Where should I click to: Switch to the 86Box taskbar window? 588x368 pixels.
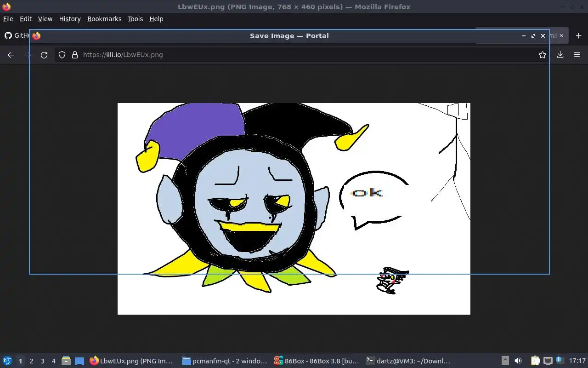coord(316,361)
